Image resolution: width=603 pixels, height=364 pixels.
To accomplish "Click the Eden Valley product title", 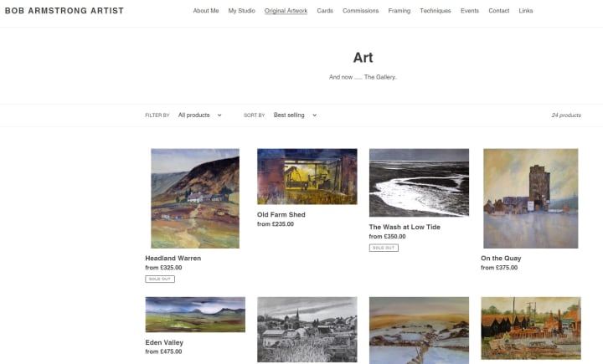I will 164,342.
